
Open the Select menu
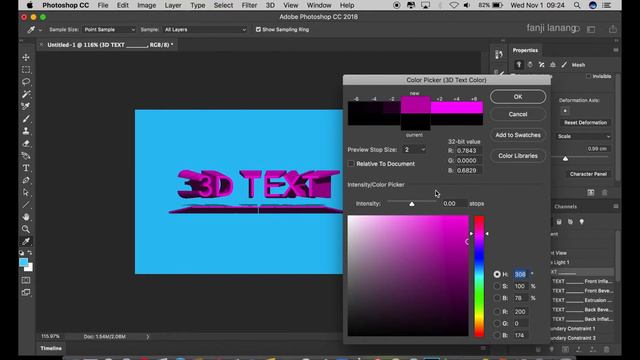223,5
